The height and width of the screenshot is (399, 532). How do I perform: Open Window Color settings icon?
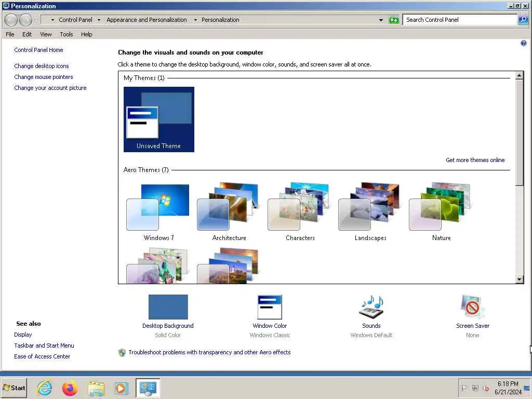click(270, 307)
